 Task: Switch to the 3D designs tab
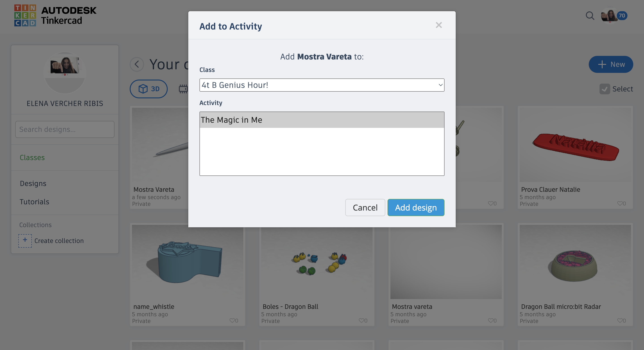coord(149,89)
